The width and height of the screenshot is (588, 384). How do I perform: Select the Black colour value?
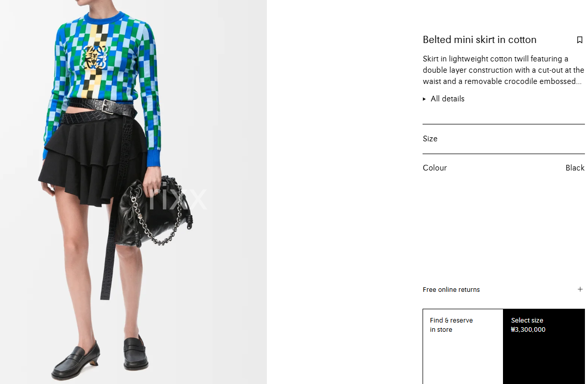click(575, 168)
